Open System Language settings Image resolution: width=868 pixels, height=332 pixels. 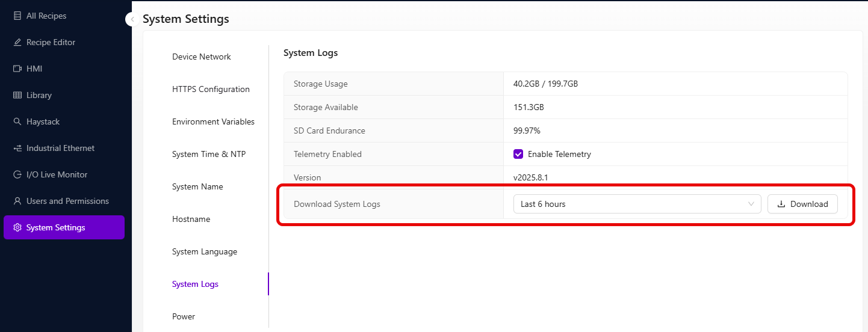(205, 251)
